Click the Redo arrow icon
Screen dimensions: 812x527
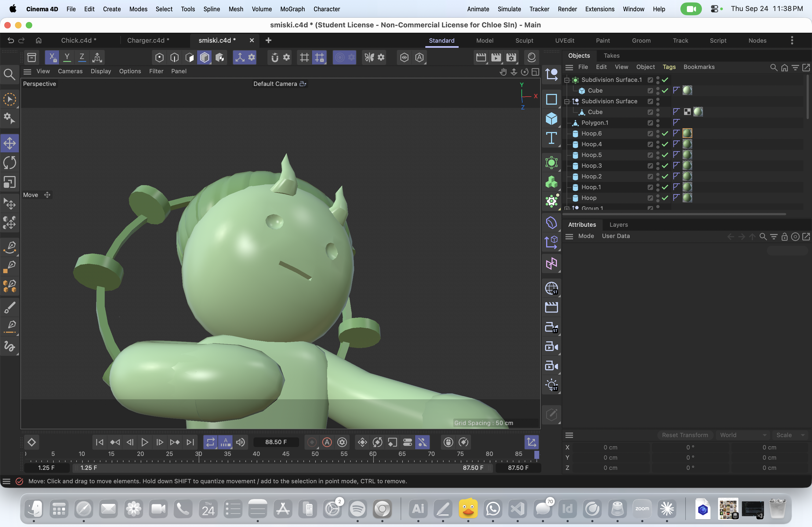coord(21,40)
